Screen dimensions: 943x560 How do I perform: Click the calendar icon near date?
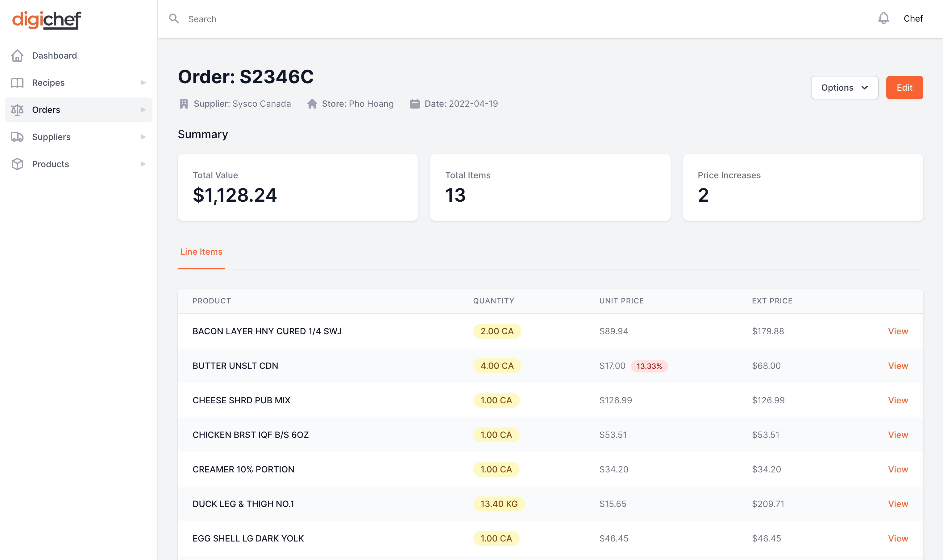pyautogui.click(x=414, y=103)
